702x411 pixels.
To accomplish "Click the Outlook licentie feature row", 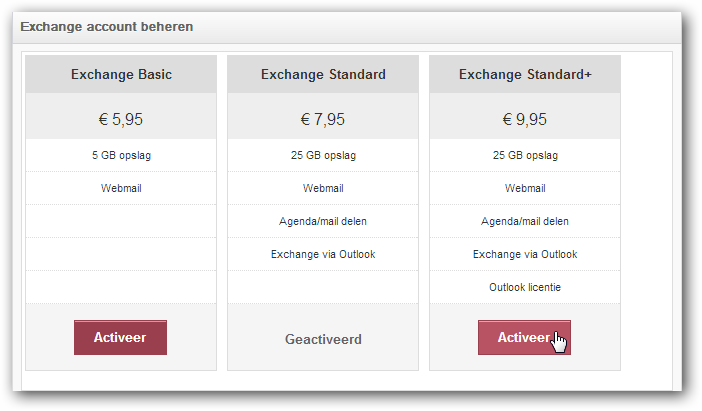I will tap(525, 287).
